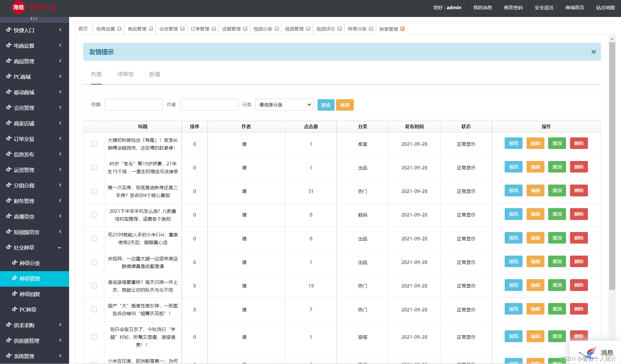Click the 标题 search input field
Viewport: 621px width, 364px height.
pyautogui.click(x=134, y=105)
